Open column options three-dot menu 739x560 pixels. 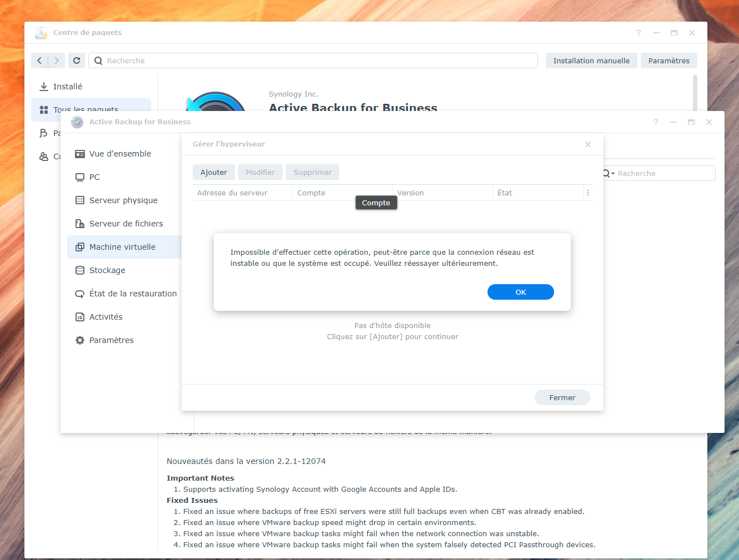pyautogui.click(x=588, y=193)
